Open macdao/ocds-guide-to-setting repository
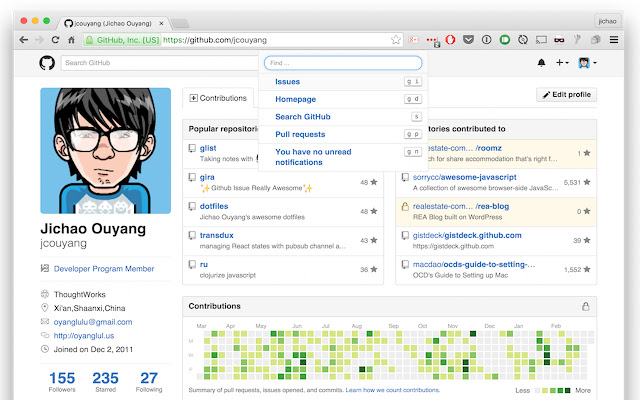Viewport: 640px width, 400px height. click(x=473, y=264)
